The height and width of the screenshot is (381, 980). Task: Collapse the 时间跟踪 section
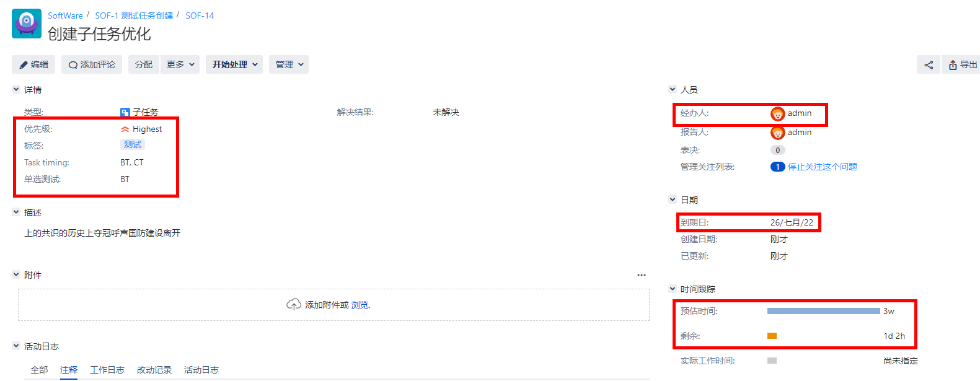[x=673, y=289]
